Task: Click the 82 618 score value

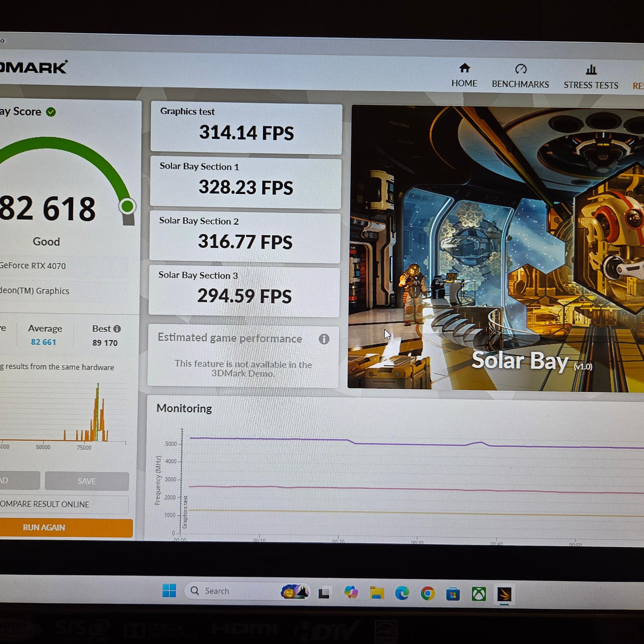Action: [x=47, y=209]
